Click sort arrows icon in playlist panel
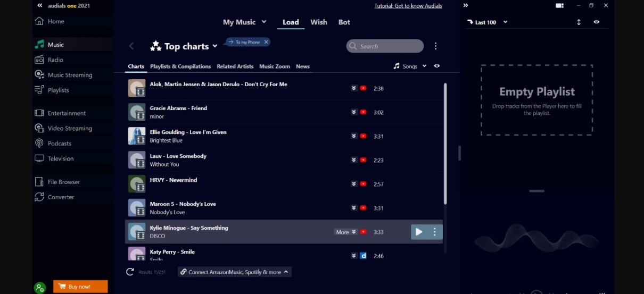The width and height of the screenshot is (644, 294). tap(579, 22)
